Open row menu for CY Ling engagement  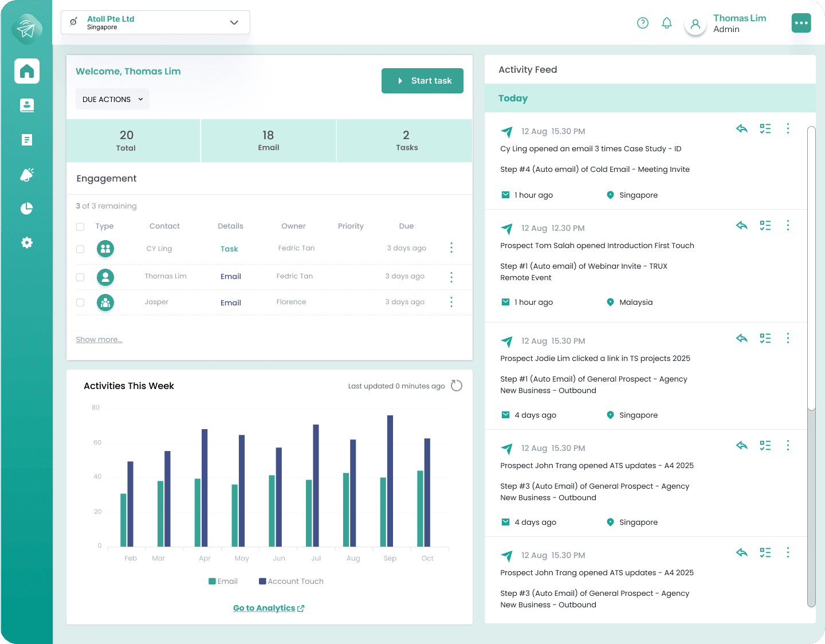coord(451,248)
